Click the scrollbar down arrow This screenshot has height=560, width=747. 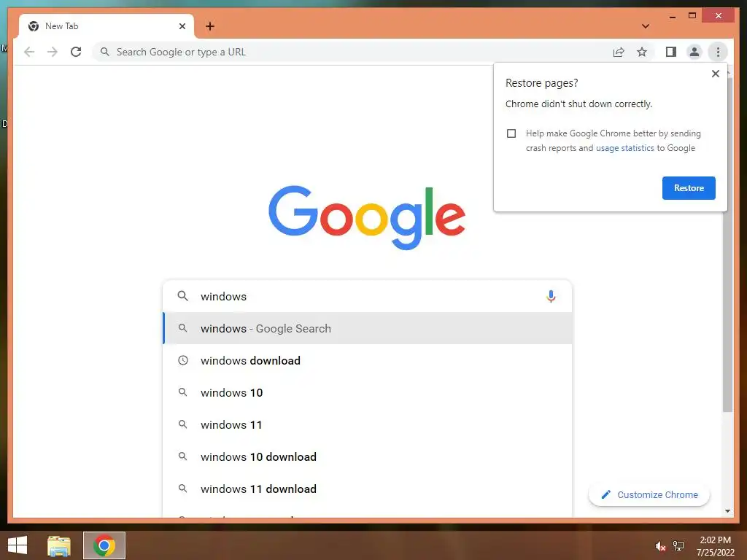tap(727, 511)
